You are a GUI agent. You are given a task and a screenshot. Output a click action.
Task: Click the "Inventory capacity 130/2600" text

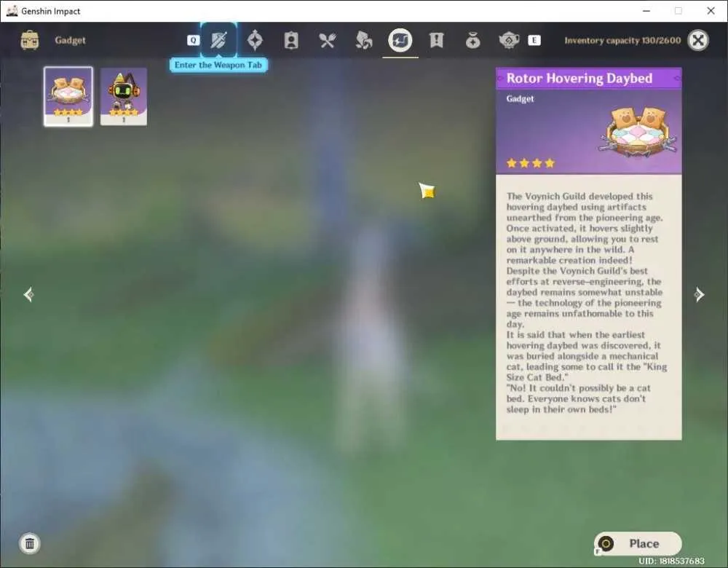click(622, 40)
